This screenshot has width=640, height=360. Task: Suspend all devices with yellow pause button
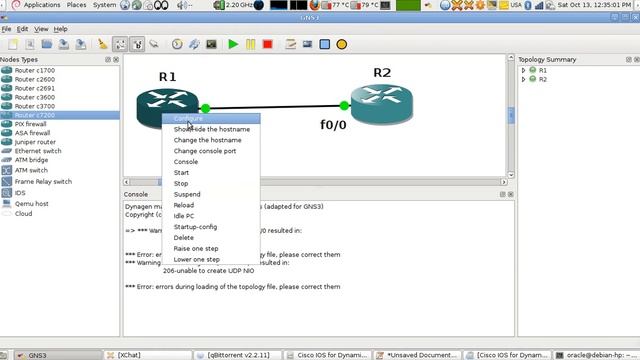pyautogui.click(x=250, y=44)
